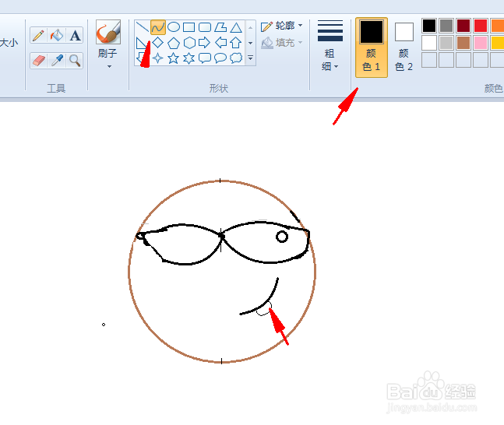Pick the pink palette swatch

coord(481,43)
